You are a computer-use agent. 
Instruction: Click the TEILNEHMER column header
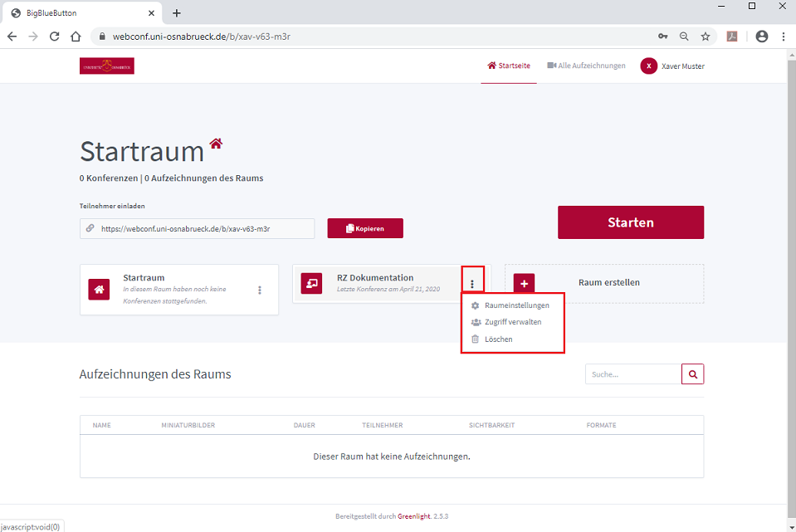(383, 426)
